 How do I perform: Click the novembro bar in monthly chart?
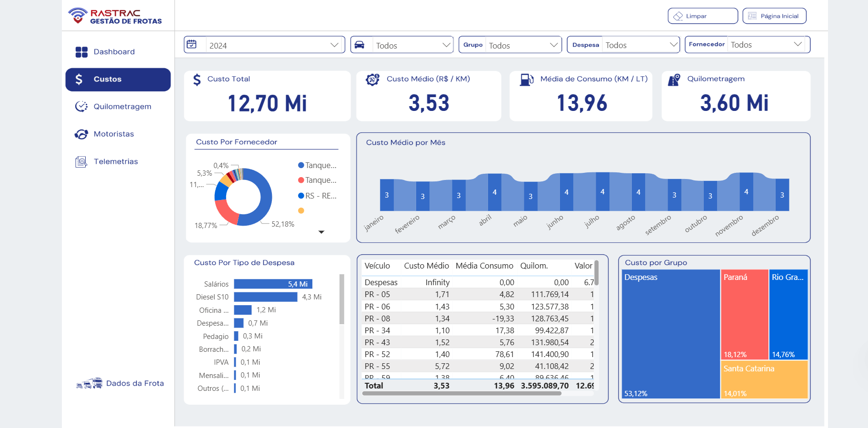(x=746, y=191)
